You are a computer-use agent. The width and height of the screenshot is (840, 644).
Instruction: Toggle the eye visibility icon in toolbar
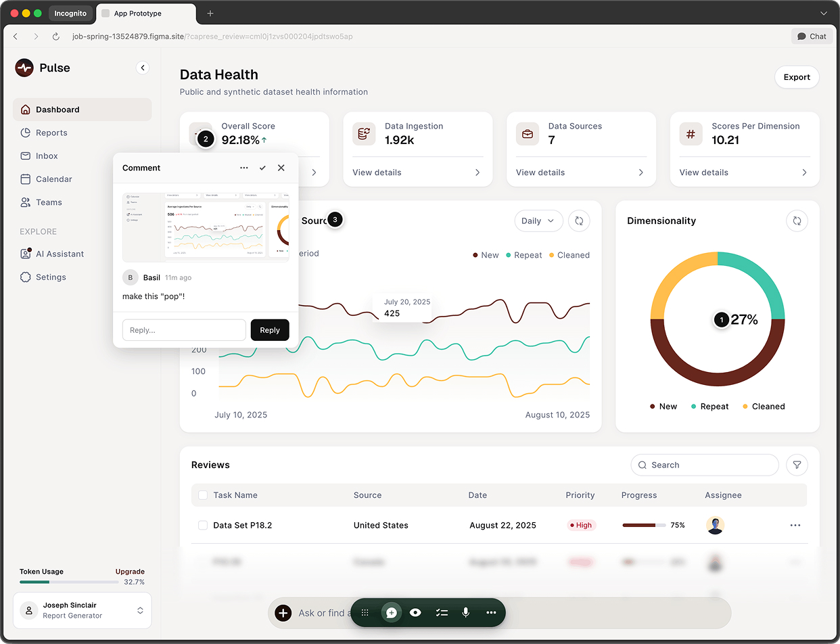pyautogui.click(x=415, y=612)
